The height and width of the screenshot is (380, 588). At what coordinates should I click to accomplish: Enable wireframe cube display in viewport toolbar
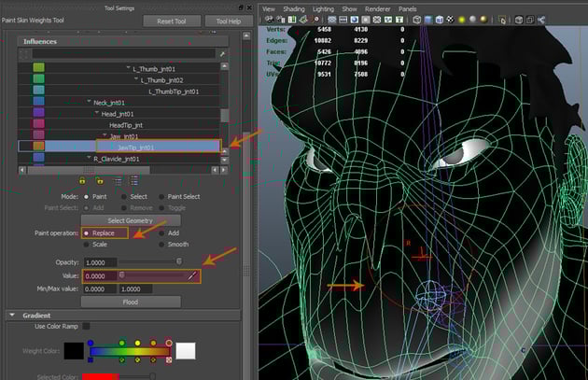(419, 20)
